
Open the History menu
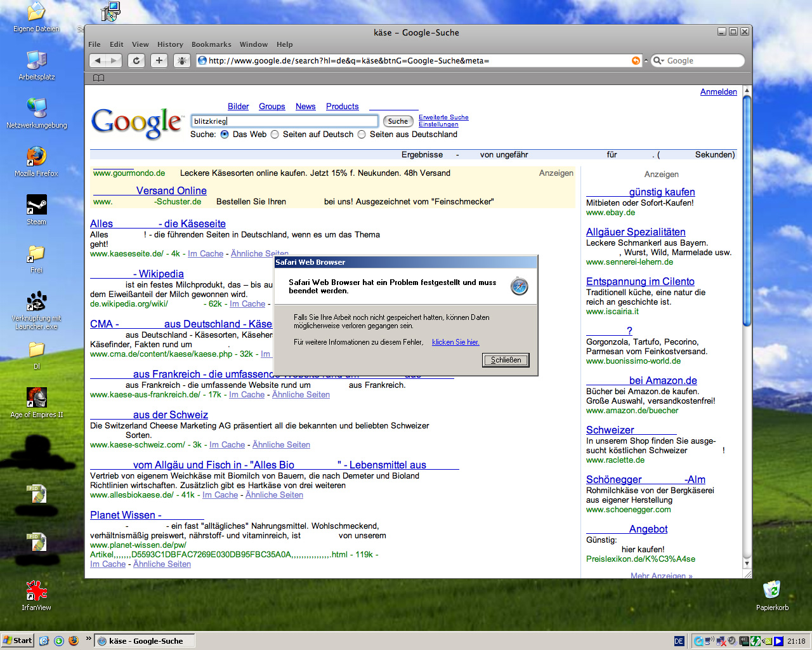(170, 44)
